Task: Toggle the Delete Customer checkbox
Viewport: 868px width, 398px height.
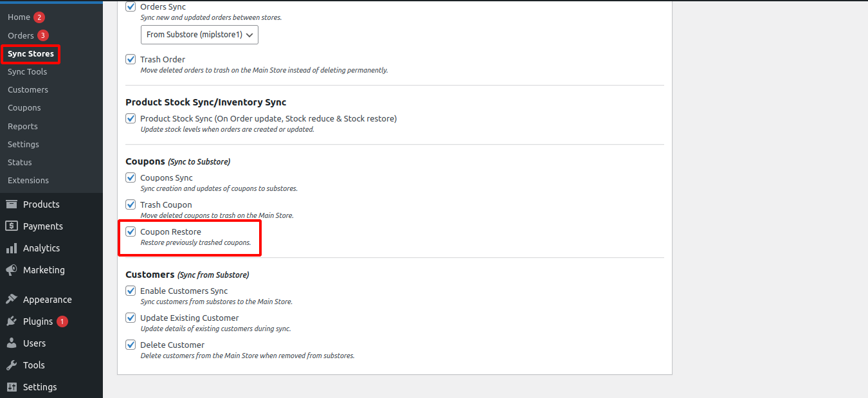Action: 131,345
